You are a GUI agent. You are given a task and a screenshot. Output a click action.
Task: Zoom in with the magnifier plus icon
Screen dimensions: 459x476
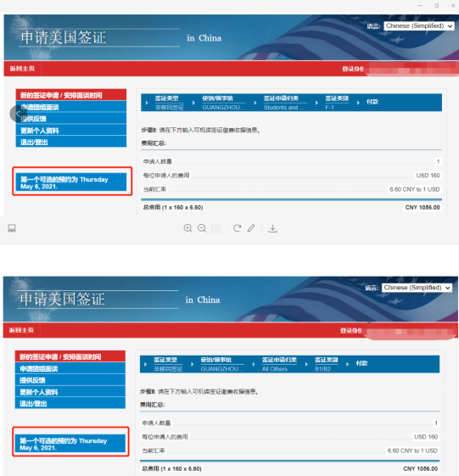click(x=188, y=228)
